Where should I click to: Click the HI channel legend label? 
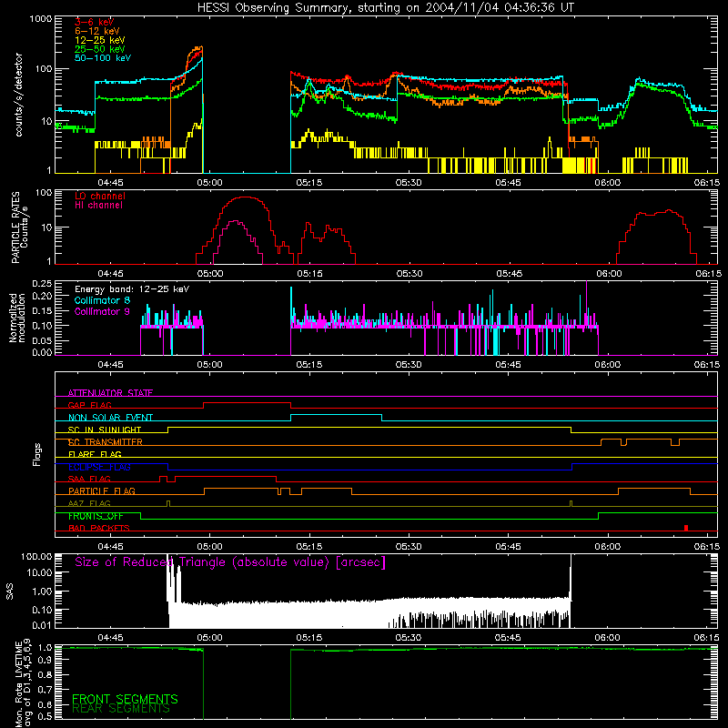(98, 205)
